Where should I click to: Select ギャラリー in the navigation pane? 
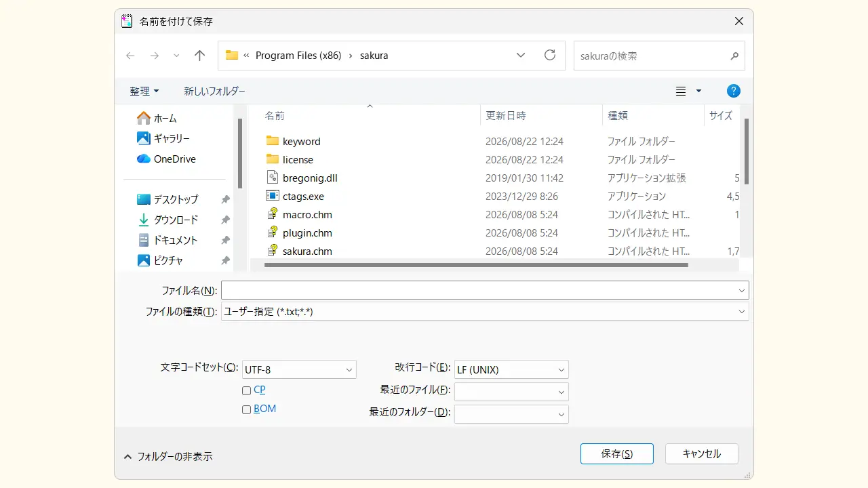(163, 138)
